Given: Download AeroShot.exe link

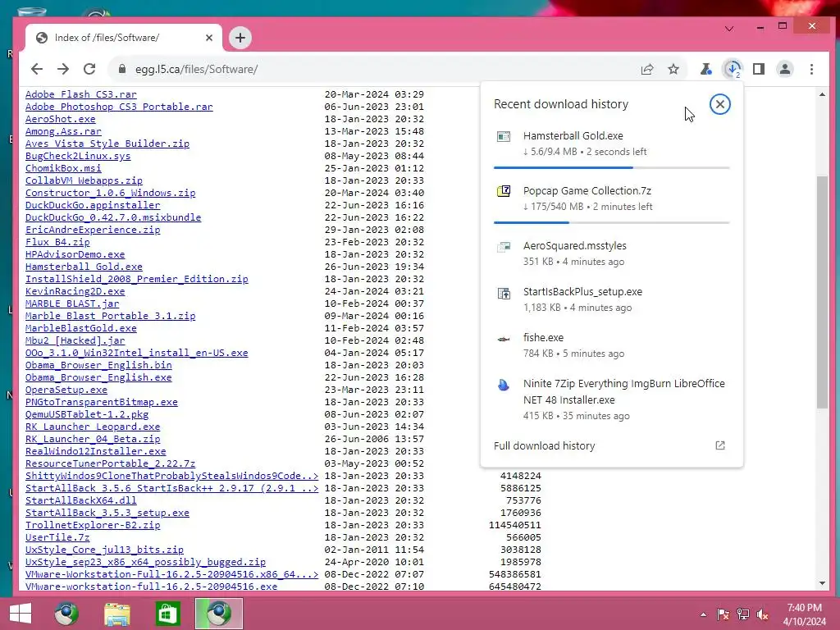Looking at the screenshot, I should point(61,119).
